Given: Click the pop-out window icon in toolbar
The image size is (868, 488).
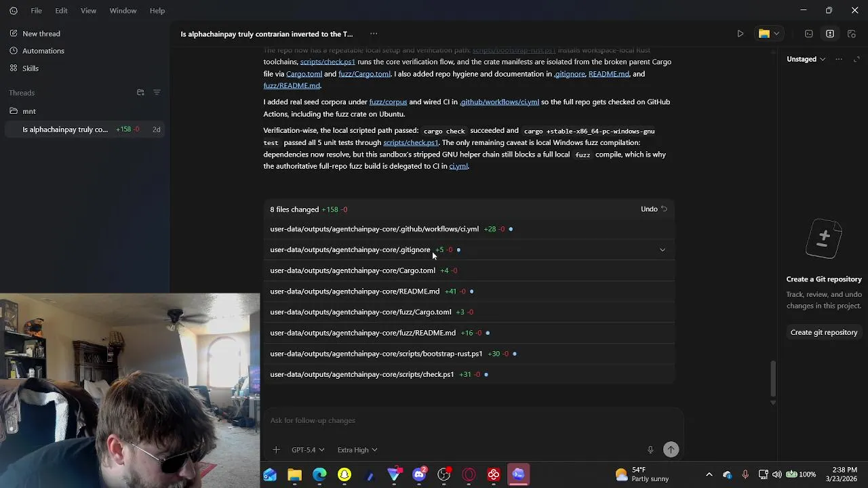Looking at the screenshot, I should point(852,34).
